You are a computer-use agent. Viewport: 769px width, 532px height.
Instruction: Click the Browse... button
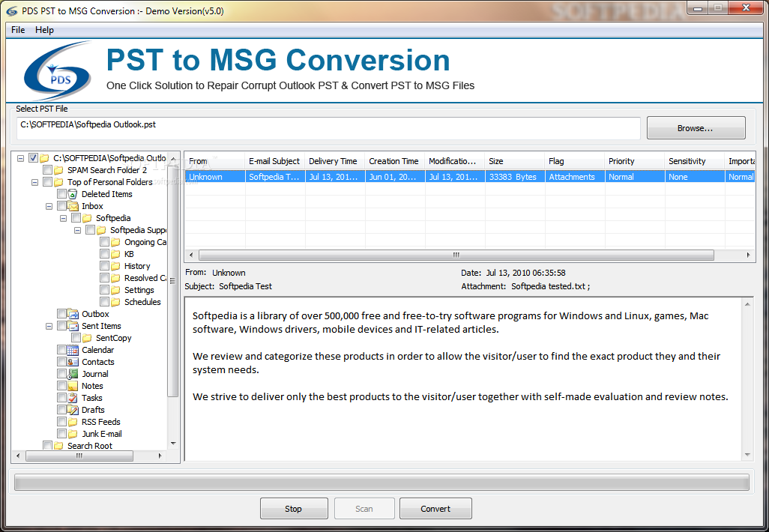[696, 128]
